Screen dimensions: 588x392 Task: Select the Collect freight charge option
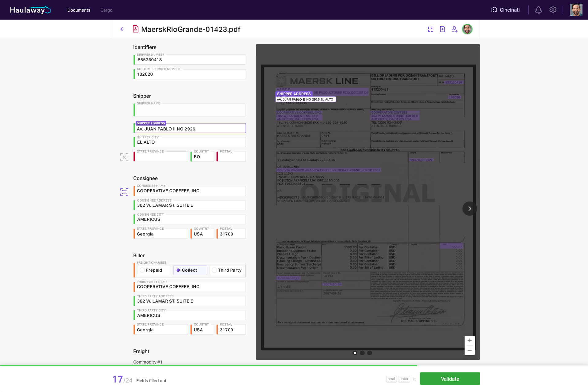click(190, 270)
